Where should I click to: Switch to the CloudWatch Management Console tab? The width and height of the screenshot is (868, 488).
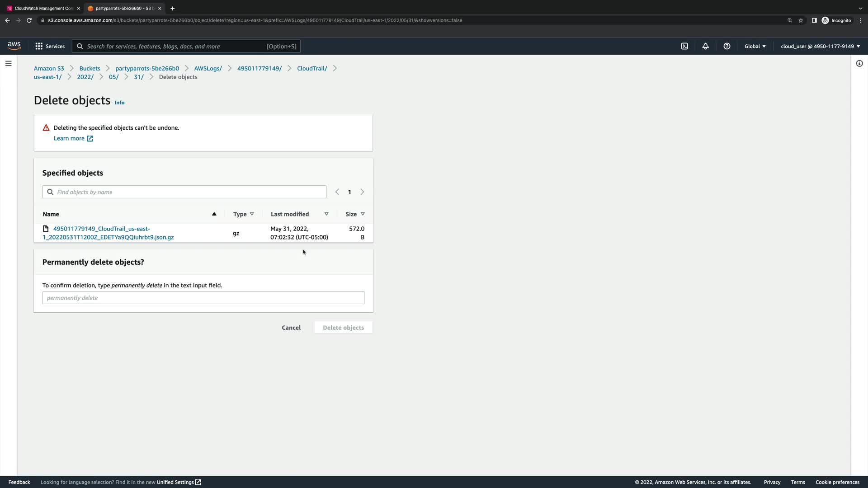(x=43, y=8)
